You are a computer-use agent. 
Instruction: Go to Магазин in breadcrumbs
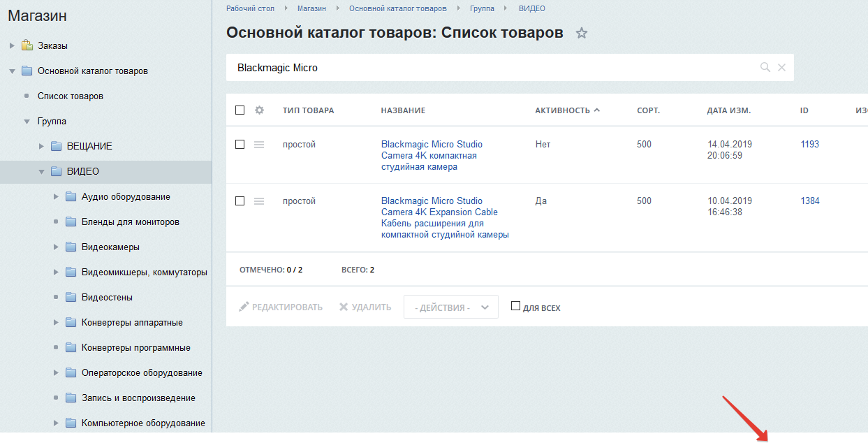(x=311, y=8)
